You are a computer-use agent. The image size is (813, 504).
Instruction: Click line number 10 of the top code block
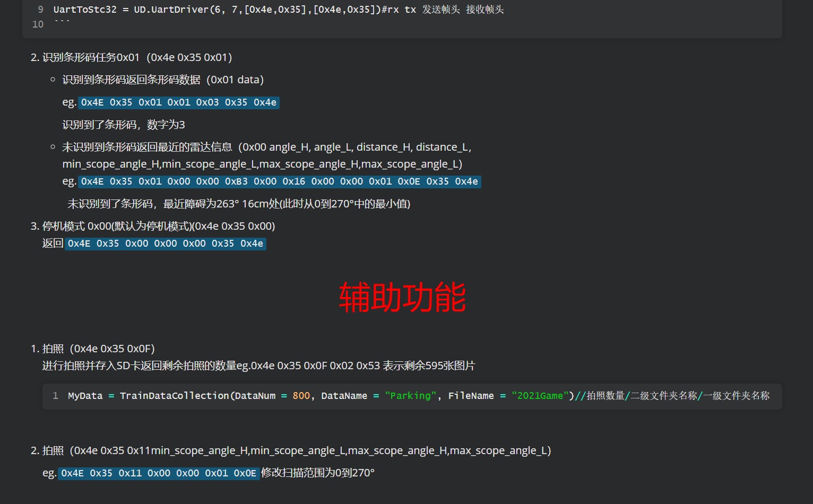pyautogui.click(x=38, y=24)
